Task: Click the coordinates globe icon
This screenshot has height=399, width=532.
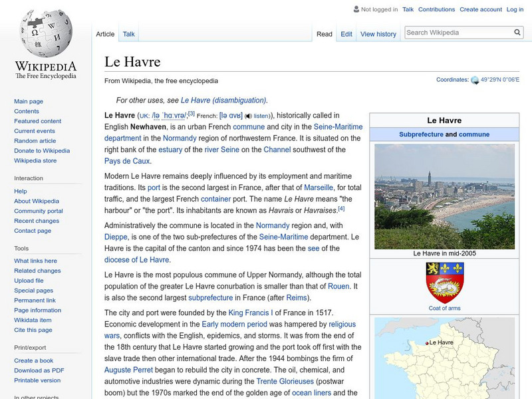Action: click(475, 80)
